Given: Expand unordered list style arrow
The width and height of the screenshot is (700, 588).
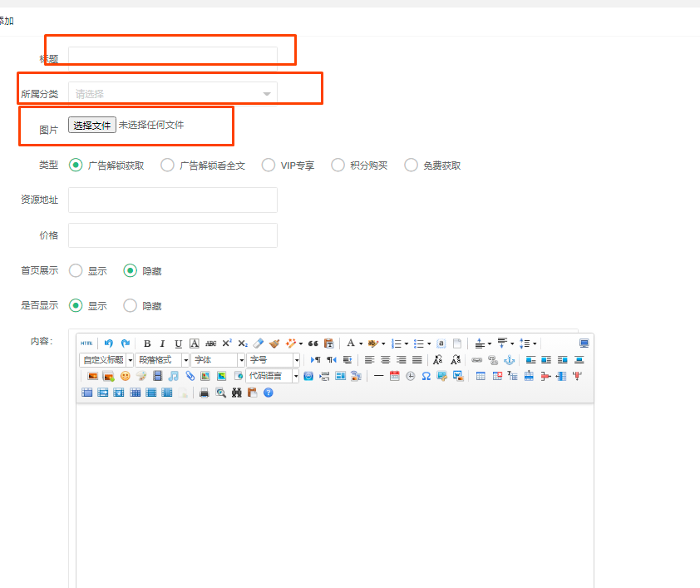Looking at the screenshot, I should coord(429,343).
